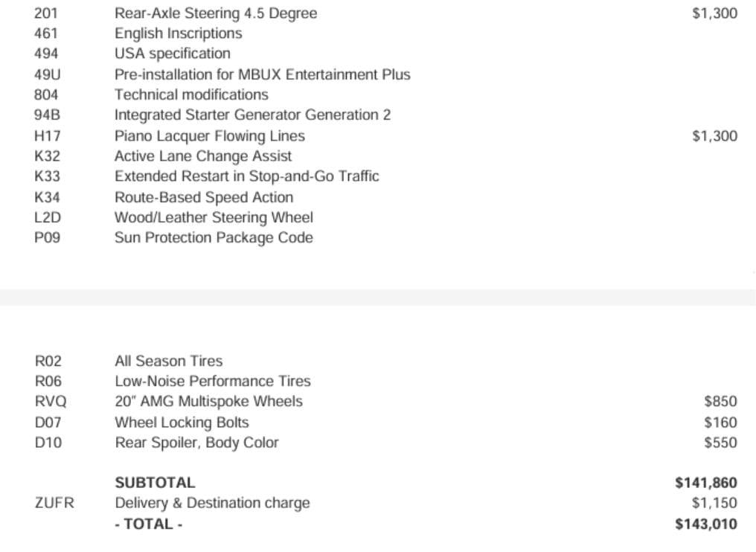The image size is (756, 552).
Task: Click the Rear Spoiler, Body Color line
Action: pos(196,443)
